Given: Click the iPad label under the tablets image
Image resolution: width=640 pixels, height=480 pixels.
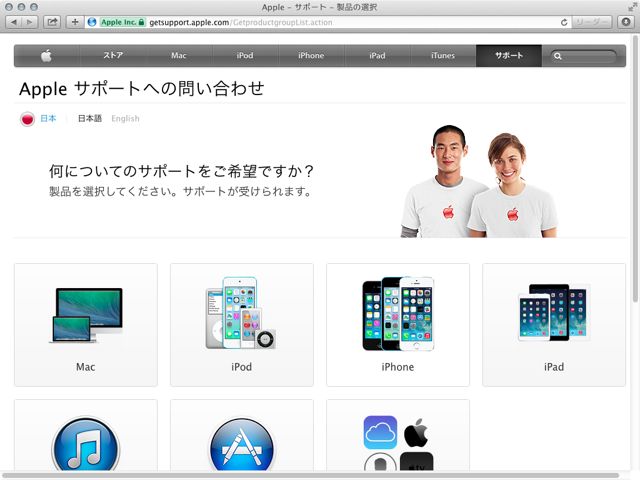Looking at the screenshot, I should coord(554,367).
